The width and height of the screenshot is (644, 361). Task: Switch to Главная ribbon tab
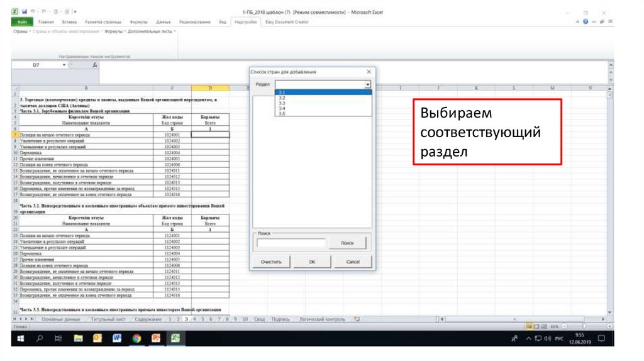[x=46, y=22]
